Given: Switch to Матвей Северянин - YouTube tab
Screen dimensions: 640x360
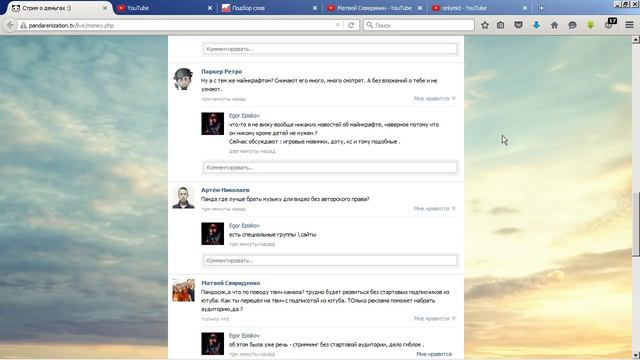Looking at the screenshot, I should click(x=375, y=8).
